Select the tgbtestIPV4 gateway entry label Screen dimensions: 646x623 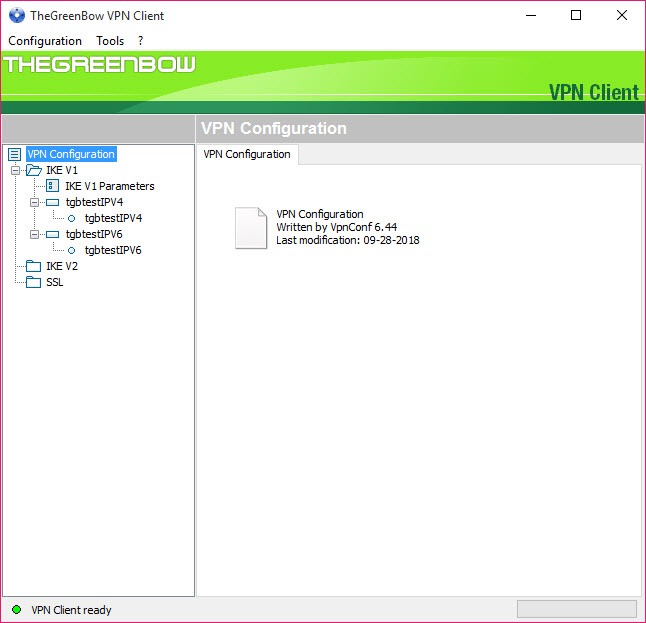coord(94,202)
